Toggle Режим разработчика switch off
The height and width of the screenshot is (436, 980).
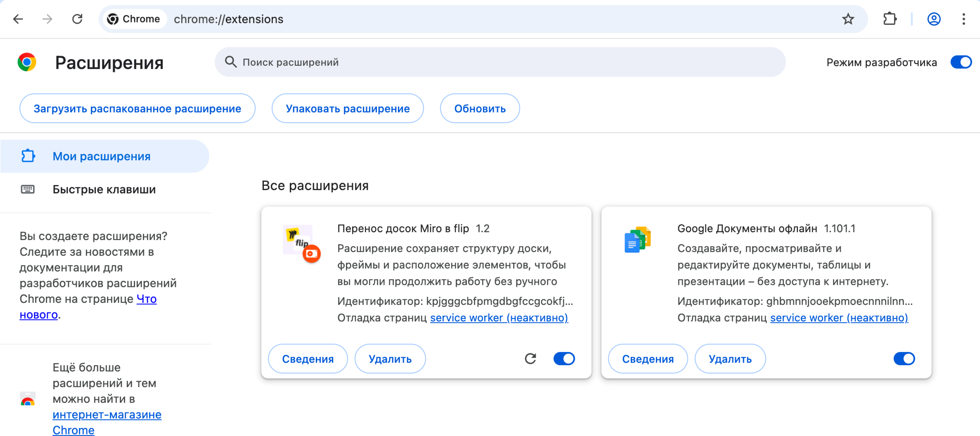pyautogui.click(x=961, y=62)
